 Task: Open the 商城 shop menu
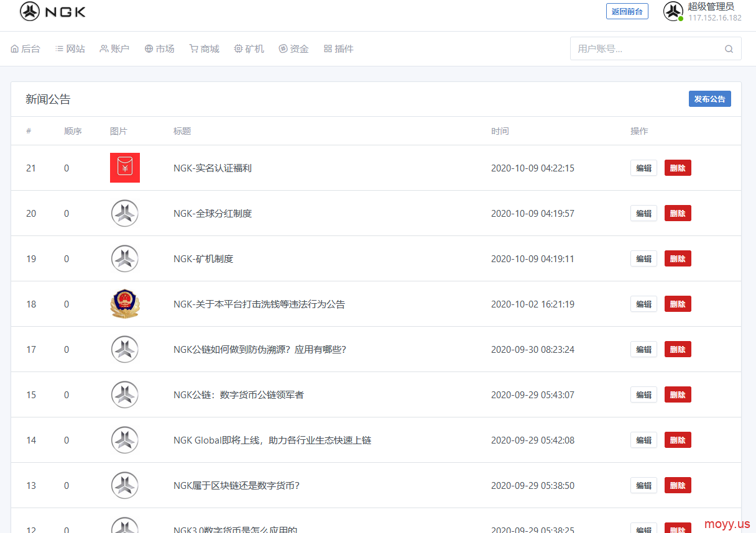205,48
